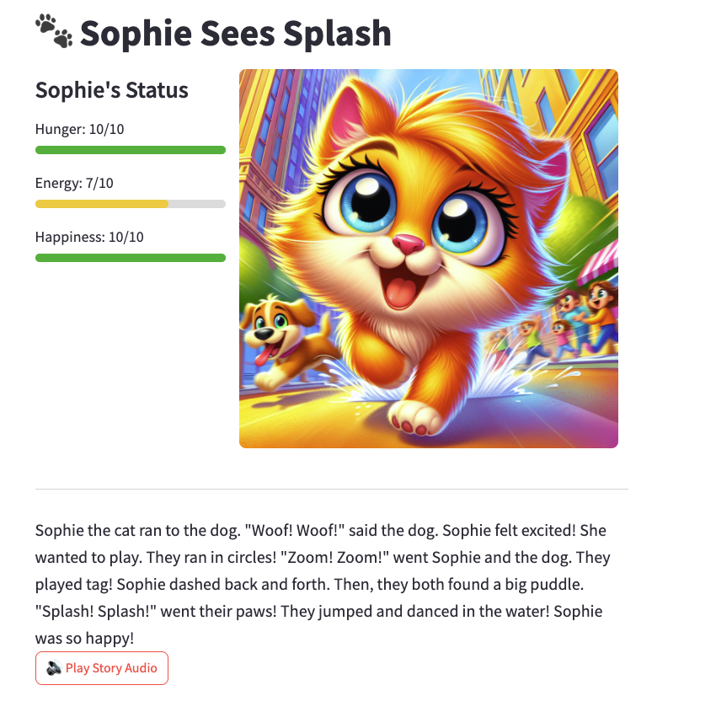Click the story paragraph's first sentence
The height and width of the screenshot is (728, 716).
point(135,531)
